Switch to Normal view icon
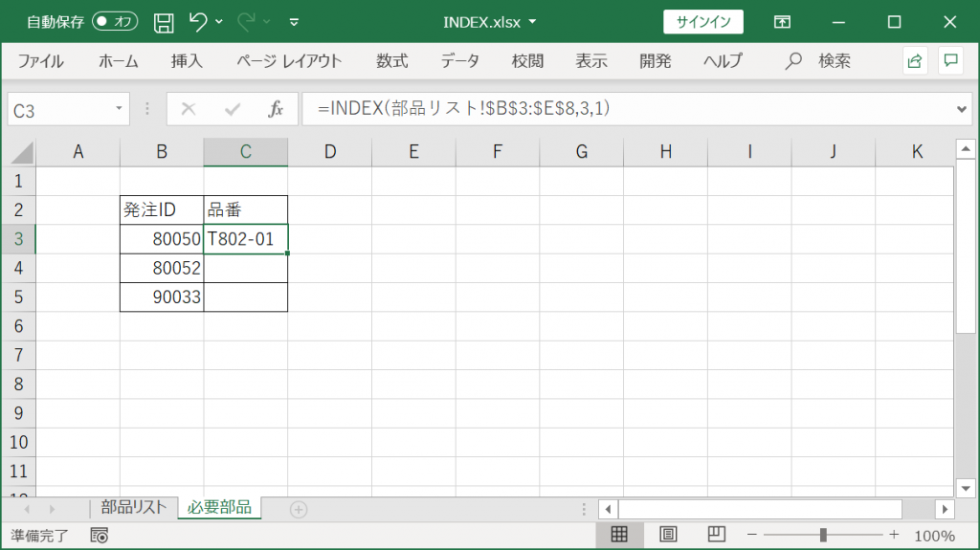Screen dimensions: 980x550 [619, 535]
